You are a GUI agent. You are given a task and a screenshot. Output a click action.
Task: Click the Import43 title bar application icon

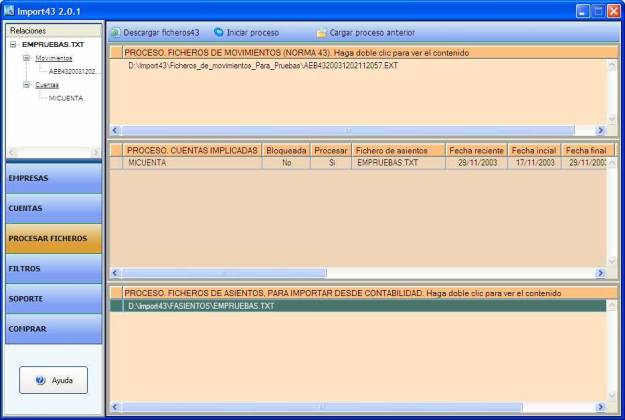click(x=10, y=9)
